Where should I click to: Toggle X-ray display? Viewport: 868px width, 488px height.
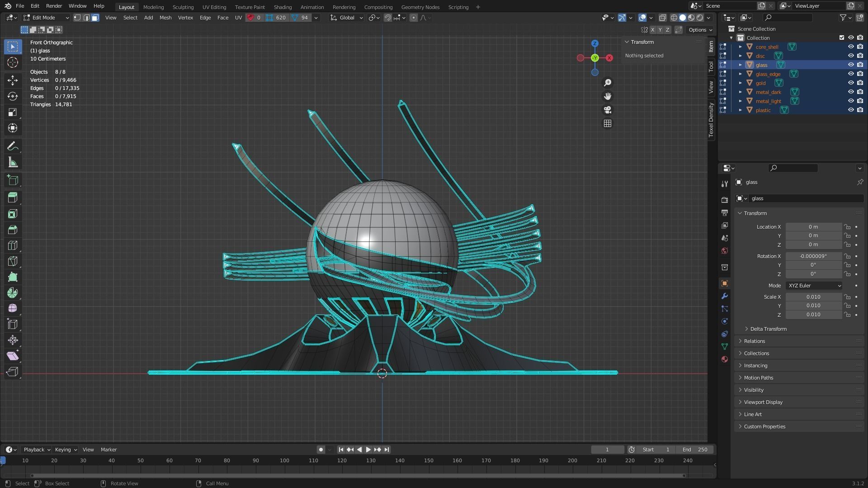(662, 18)
